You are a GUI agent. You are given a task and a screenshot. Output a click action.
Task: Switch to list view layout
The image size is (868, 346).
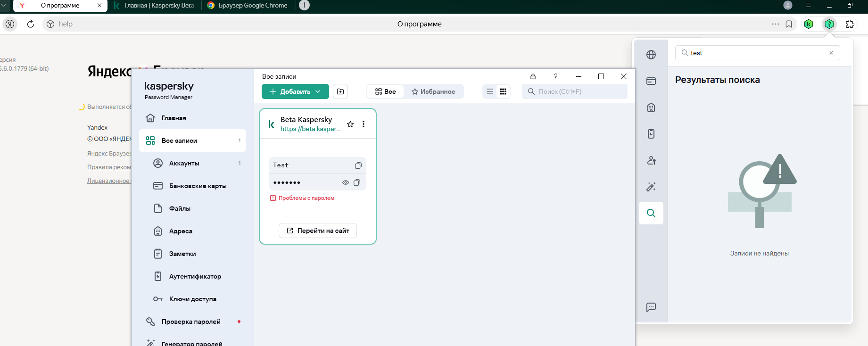[490, 91]
